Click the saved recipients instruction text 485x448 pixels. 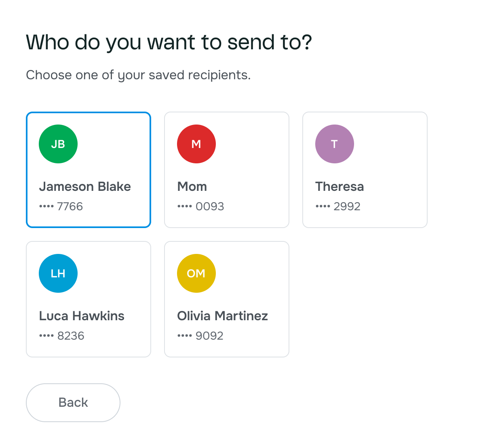tap(138, 75)
